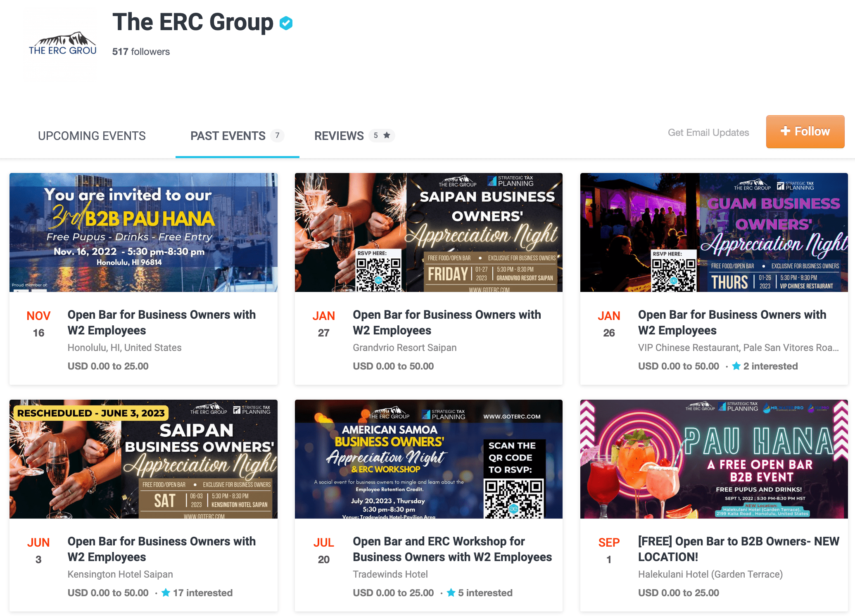This screenshot has height=616, width=855.
Task: Click star icon beside 17 interested
Action: [166, 592]
